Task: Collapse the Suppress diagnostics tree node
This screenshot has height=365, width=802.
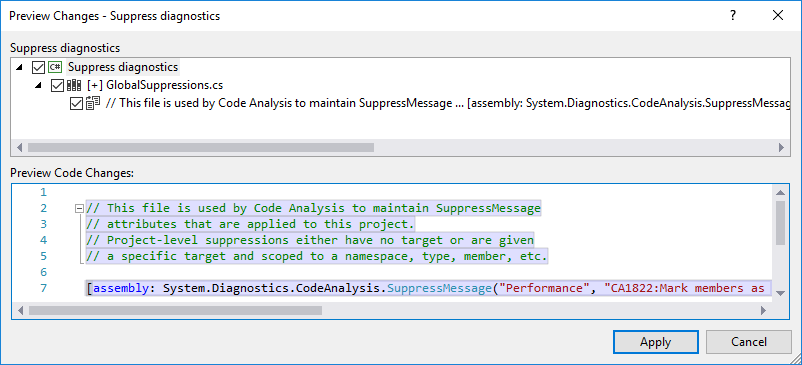Action: click(x=19, y=67)
